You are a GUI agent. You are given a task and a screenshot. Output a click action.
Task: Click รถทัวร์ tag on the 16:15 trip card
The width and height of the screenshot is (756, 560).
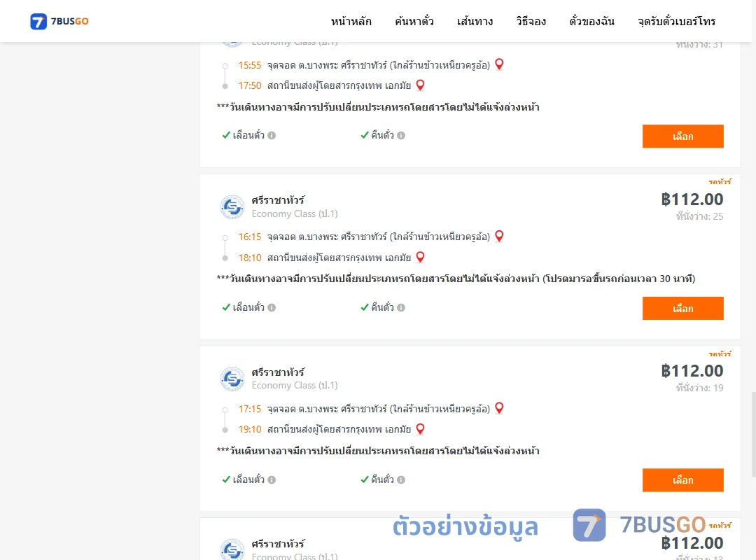click(720, 182)
